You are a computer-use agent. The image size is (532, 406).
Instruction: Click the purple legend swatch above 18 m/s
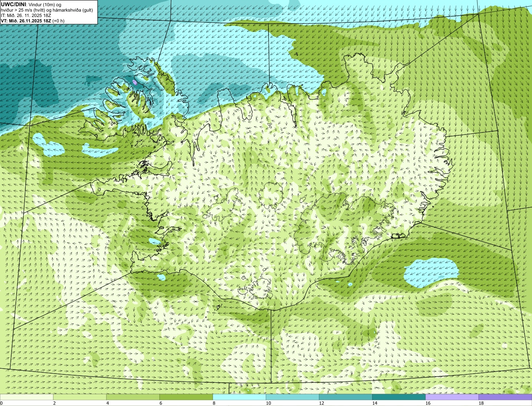click(x=505, y=397)
